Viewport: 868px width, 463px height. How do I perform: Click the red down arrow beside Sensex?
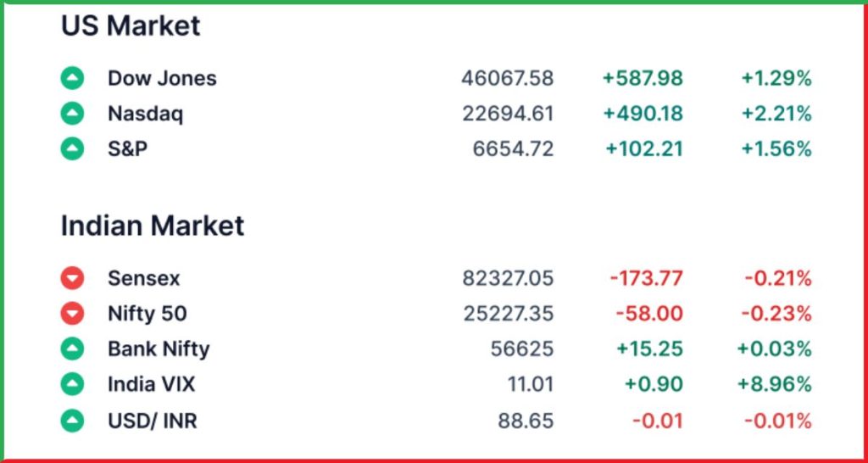click(x=72, y=278)
